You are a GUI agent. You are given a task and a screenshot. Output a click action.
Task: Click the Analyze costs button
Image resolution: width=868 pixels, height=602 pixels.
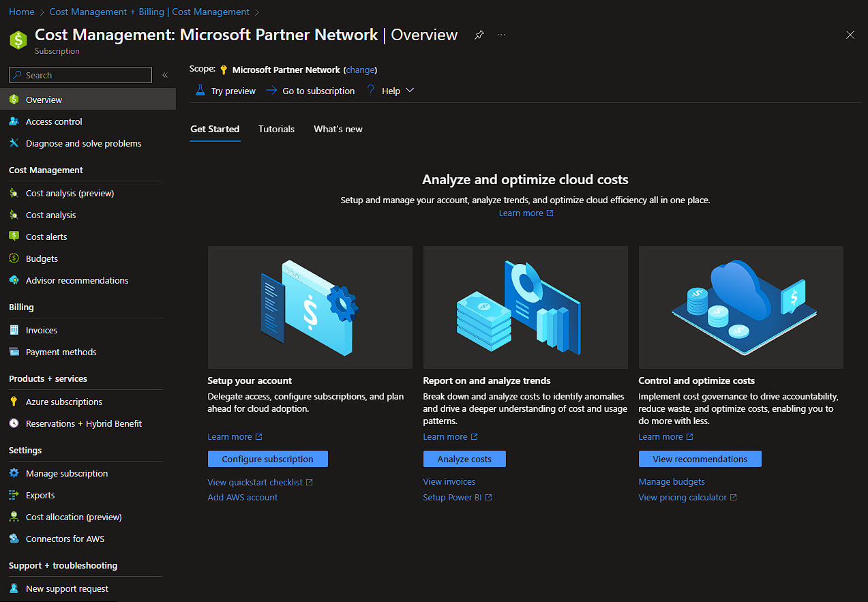tap(464, 459)
